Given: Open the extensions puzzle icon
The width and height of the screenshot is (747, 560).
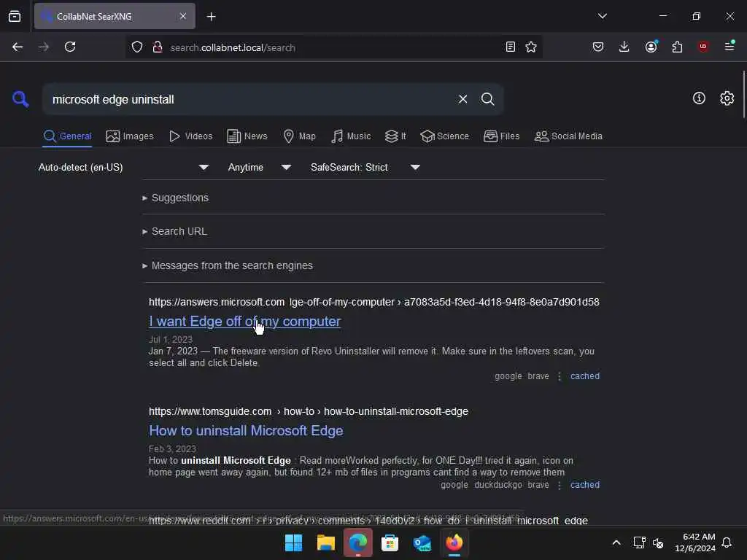Looking at the screenshot, I should [x=677, y=47].
